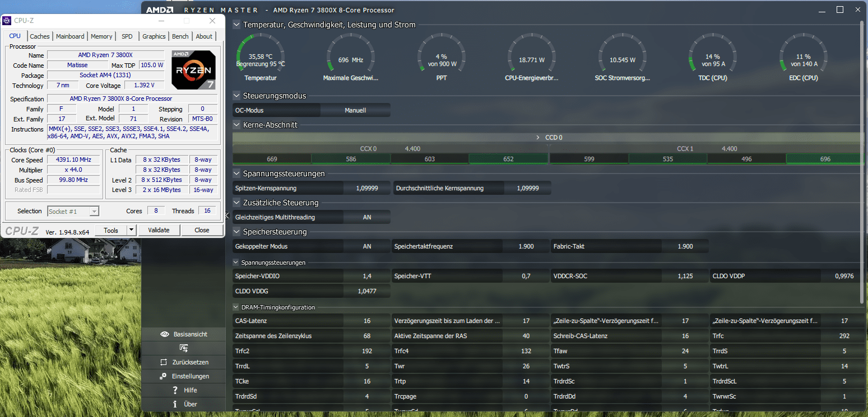This screenshot has height=417, width=868.
Task: Select core cell showing 696 in CCX 1
Action: click(825, 159)
